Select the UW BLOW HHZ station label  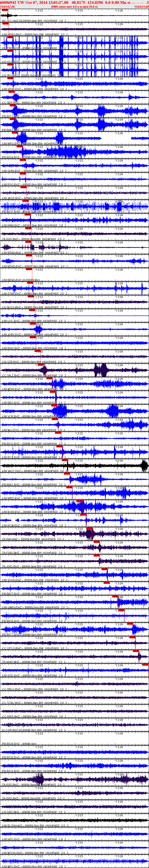tap(35, 826)
